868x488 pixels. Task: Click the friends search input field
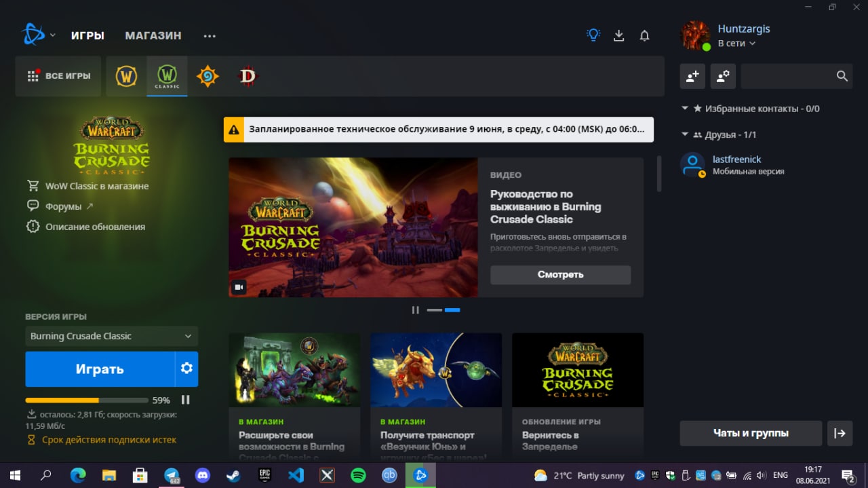point(787,76)
